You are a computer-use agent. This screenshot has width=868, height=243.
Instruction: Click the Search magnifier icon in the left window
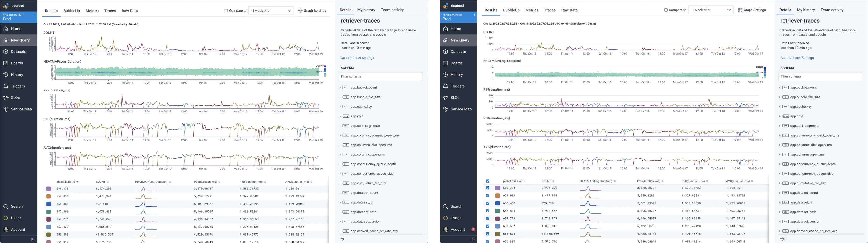(6, 207)
